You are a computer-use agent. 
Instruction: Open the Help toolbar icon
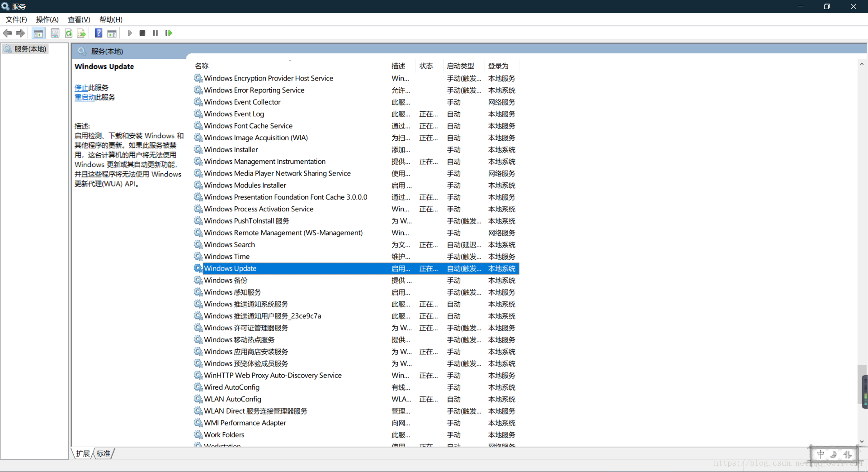click(99, 33)
